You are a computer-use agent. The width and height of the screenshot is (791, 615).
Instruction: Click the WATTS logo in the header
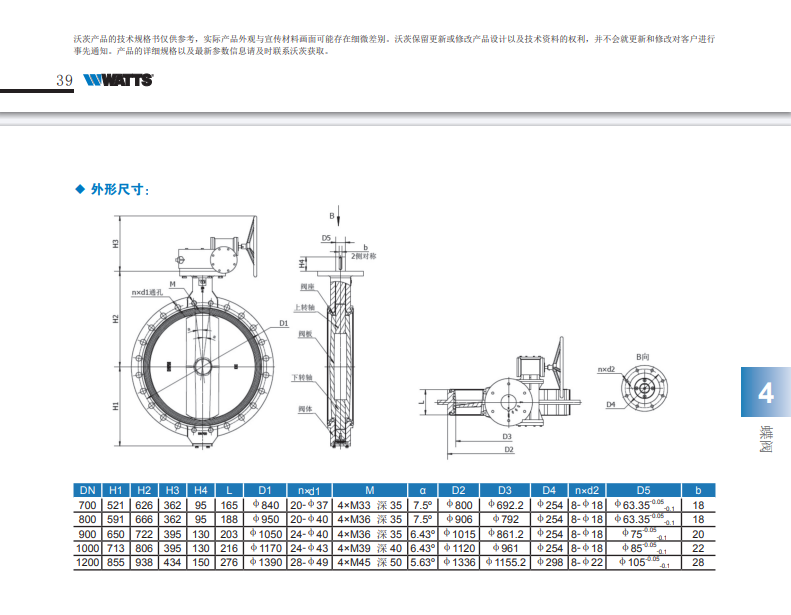pyautogui.click(x=118, y=81)
